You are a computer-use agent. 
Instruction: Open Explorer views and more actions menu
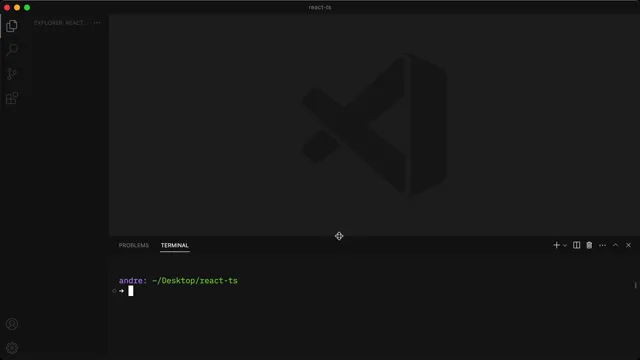97,23
